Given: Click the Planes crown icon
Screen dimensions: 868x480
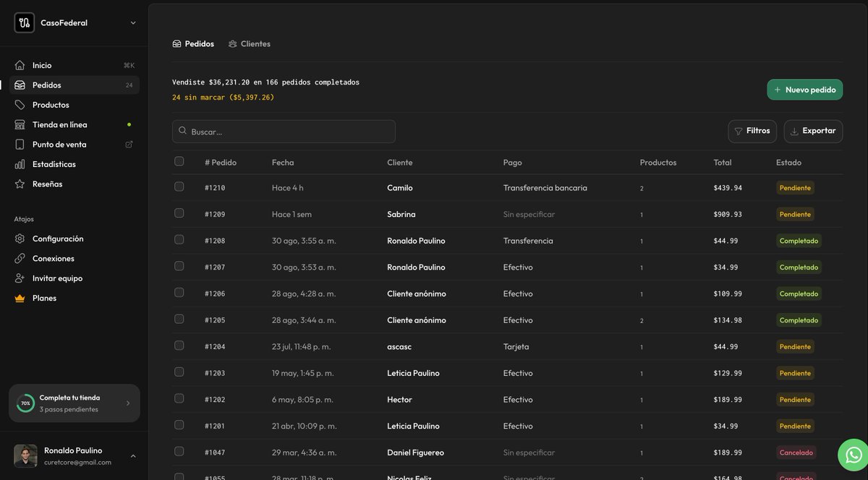Looking at the screenshot, I should click(x=20, y=298).
